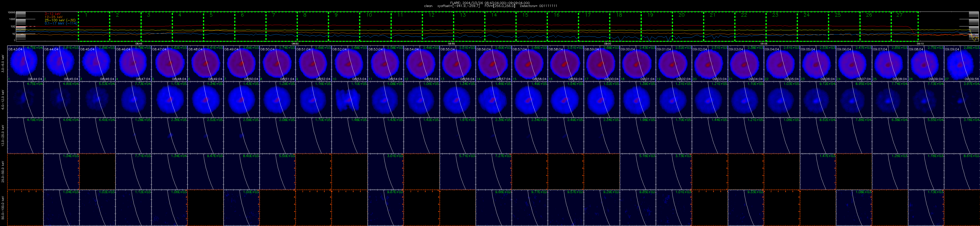Image resolution: width=980 pixels, height=226 pixels.
Task: Click the 'clean' algorithm label in header
Action: (x=428, y=6)
